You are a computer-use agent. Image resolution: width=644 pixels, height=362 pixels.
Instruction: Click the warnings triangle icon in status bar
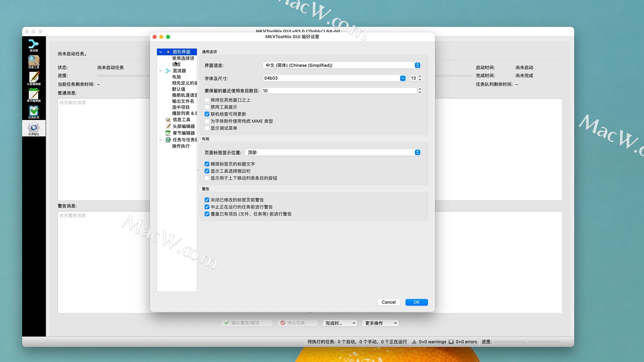(414, 342)
